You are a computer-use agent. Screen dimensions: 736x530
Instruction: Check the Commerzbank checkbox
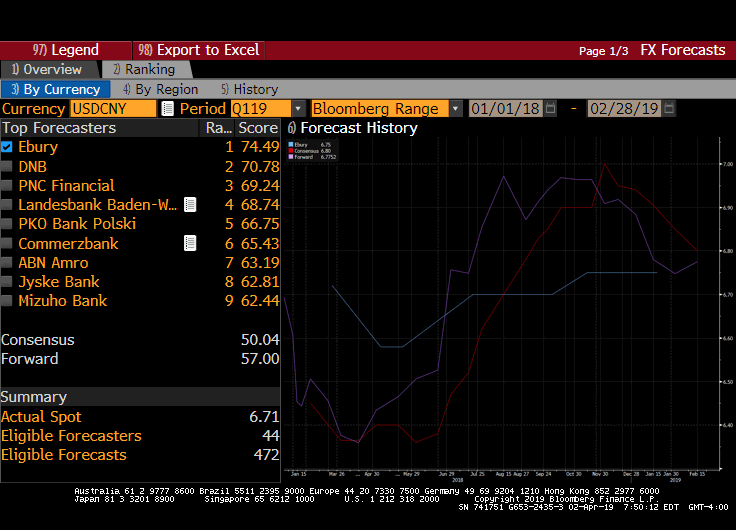7,243
